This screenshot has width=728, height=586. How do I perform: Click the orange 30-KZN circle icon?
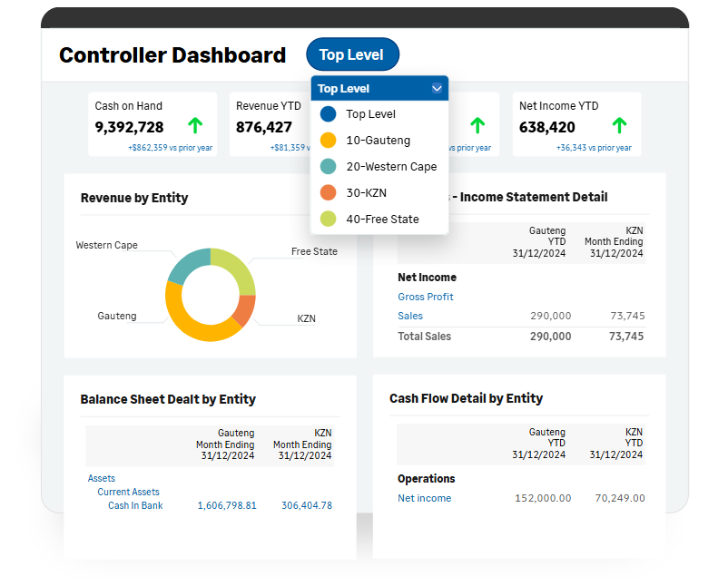(x=328, y=193)
